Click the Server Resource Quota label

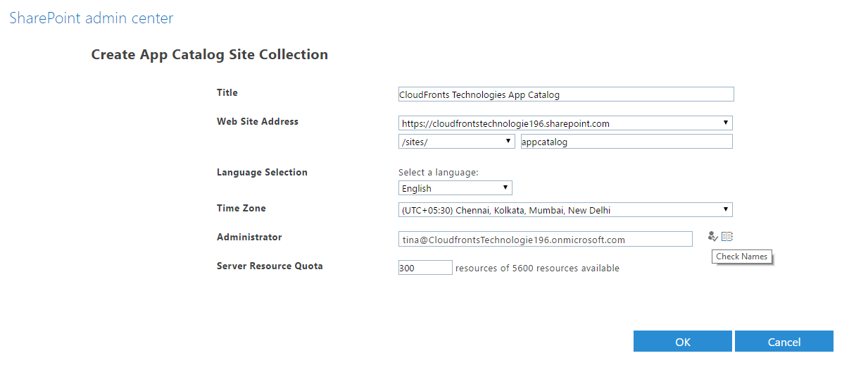tap(270, 266)
